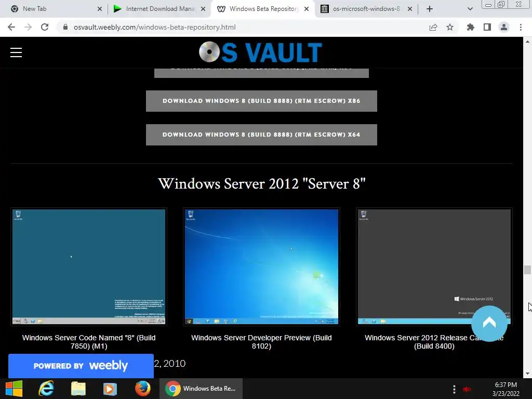
Task: Open Server 2012 Release Candidate screenshot
Action: click(x=434, y=267)
